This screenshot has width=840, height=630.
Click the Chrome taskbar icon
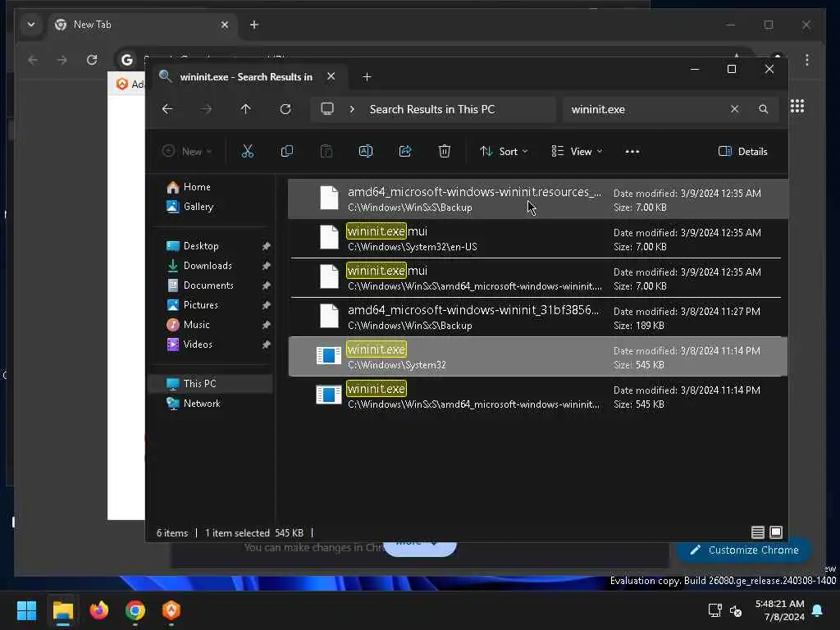135,610
